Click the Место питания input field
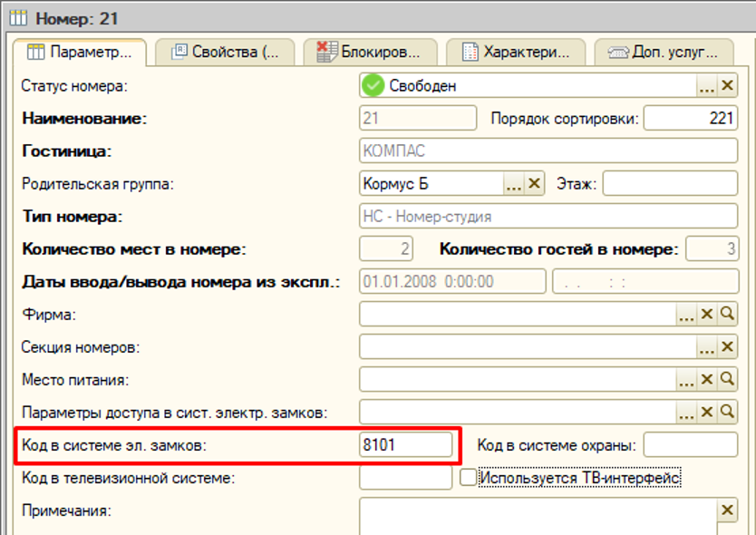 coord(518,380)
